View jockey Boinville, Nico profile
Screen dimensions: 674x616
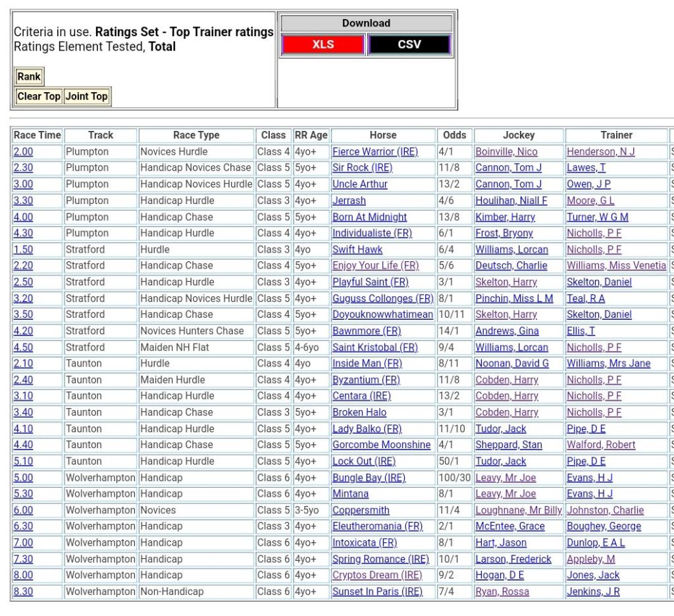pyautogui.click(x=506, y=151)
